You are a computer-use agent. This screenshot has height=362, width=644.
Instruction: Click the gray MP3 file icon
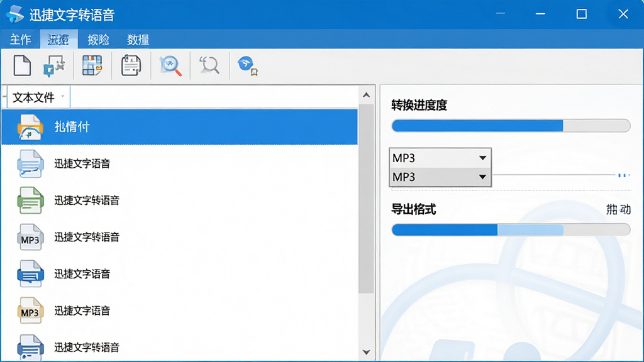(30, 237)
